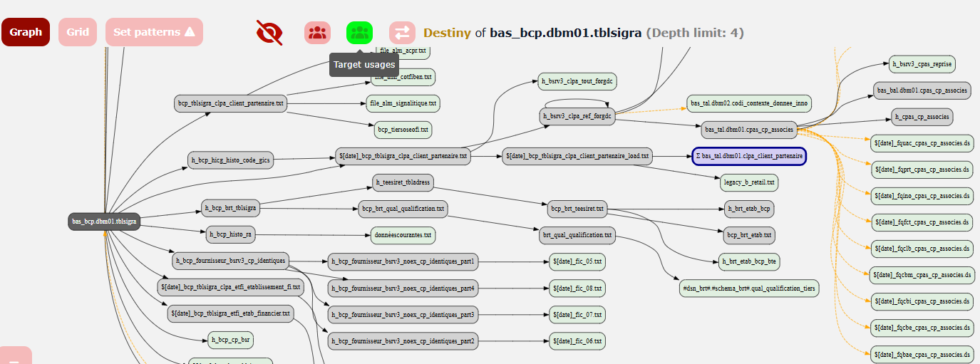Select node bas_bal.dbm01.cpas_cp_associes

922,90
